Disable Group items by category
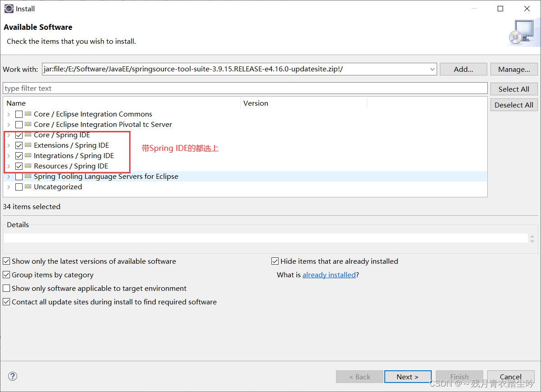 pos(6,275)
